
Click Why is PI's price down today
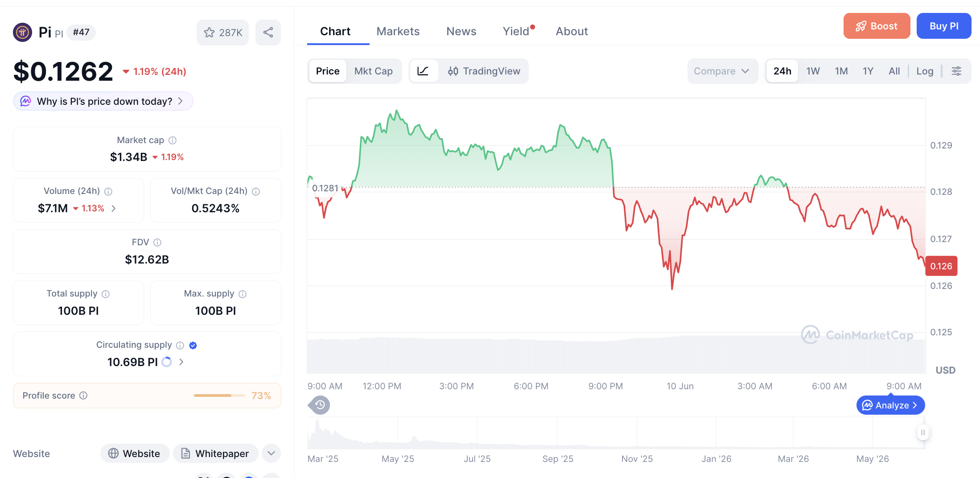pos(103,101)
